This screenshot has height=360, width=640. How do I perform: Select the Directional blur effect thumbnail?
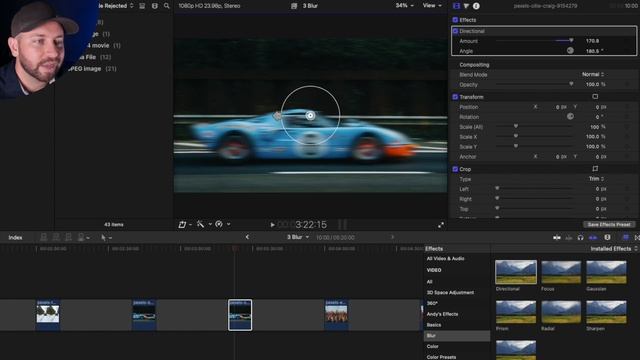(516, 272)
